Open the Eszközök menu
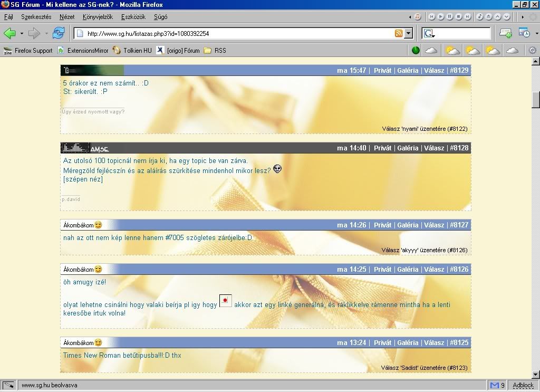540x392 pixels. (133, 17)
